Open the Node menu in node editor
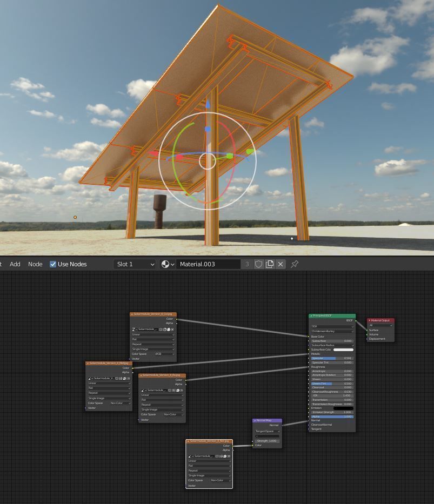The width and height of the screenshot is (434, 504). pos(35,264)
